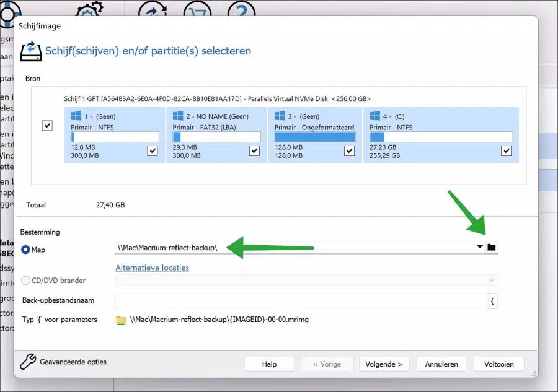Image resolution: width=558 pixels, height=392 pixels.
Task: Click the gear settings icon in background toolbar
Action: (89, 9)
